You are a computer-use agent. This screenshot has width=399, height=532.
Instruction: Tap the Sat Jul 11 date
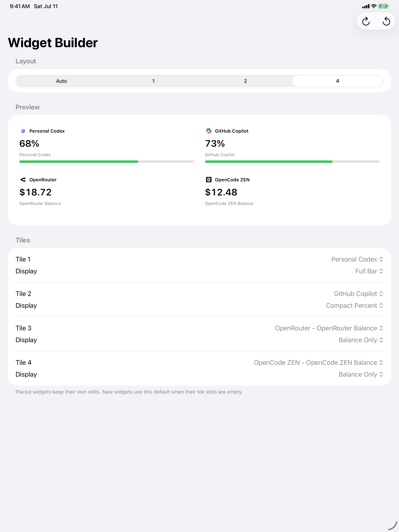point(46,6)
